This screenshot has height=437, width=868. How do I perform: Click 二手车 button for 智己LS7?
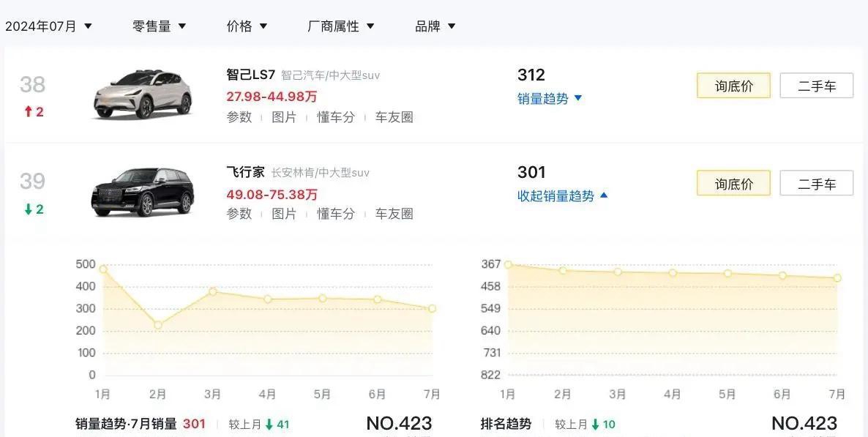tap(817, 86)
